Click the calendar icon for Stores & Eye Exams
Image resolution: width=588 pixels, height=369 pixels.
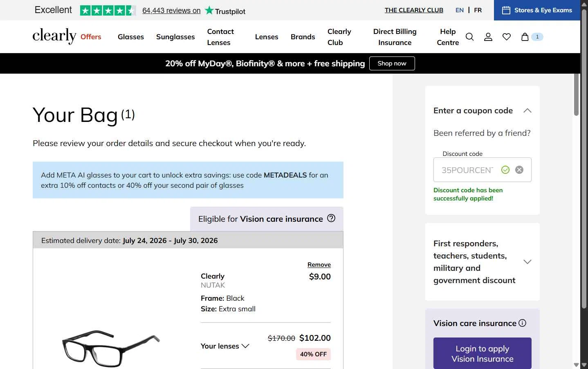[506, 10]
